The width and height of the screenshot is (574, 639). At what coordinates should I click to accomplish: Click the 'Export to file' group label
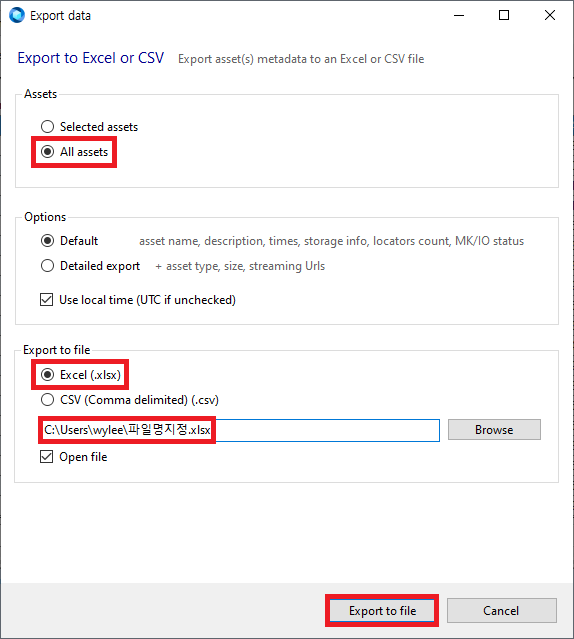57,350
